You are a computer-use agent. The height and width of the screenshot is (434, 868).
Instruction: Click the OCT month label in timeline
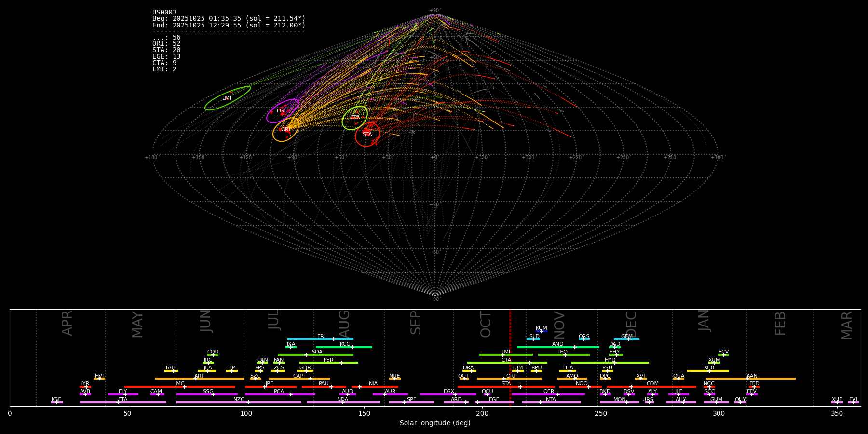(x=486, y=324)
